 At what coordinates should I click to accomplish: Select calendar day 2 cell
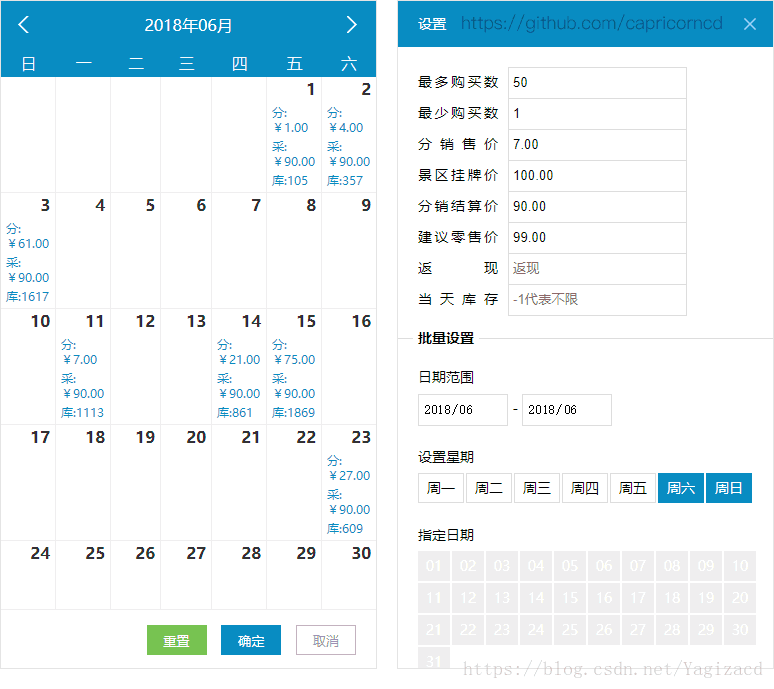pos(348,135)
